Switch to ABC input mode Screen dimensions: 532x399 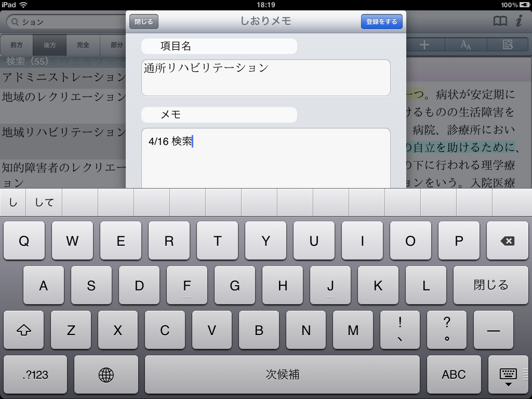454,374
